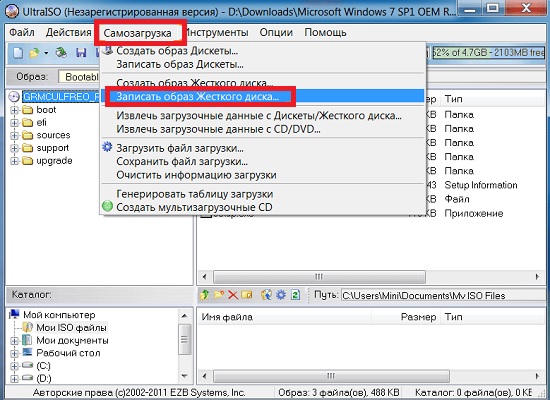Select Мой компьютер in catalog tree
The height and width of the screenshot is (400, 550).
[59, 315]
